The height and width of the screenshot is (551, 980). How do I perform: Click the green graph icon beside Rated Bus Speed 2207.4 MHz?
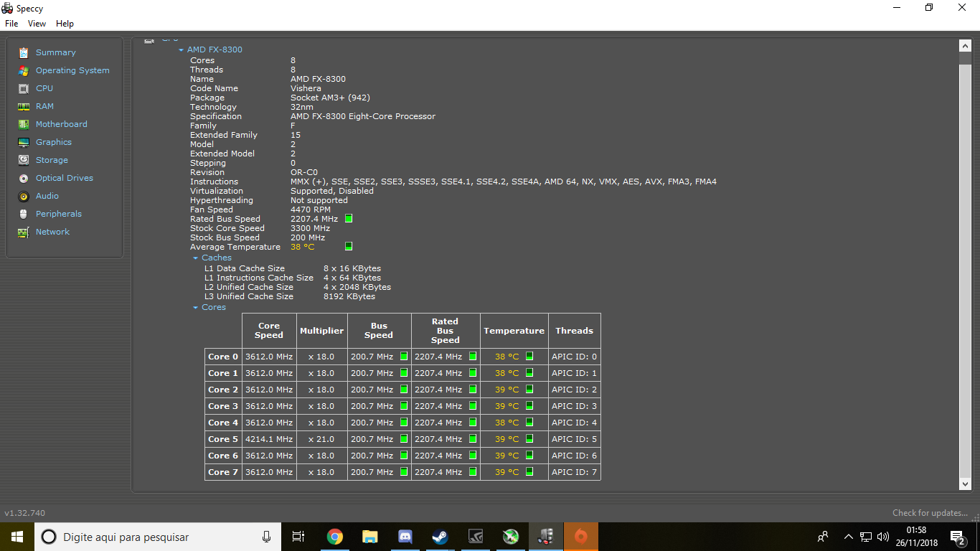coord(349,218)
